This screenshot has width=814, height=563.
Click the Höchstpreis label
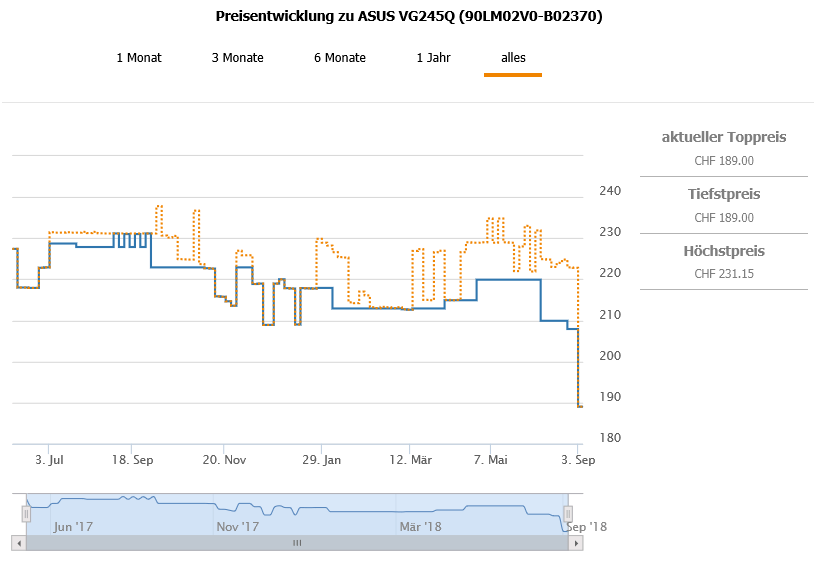tap(724, 251)
